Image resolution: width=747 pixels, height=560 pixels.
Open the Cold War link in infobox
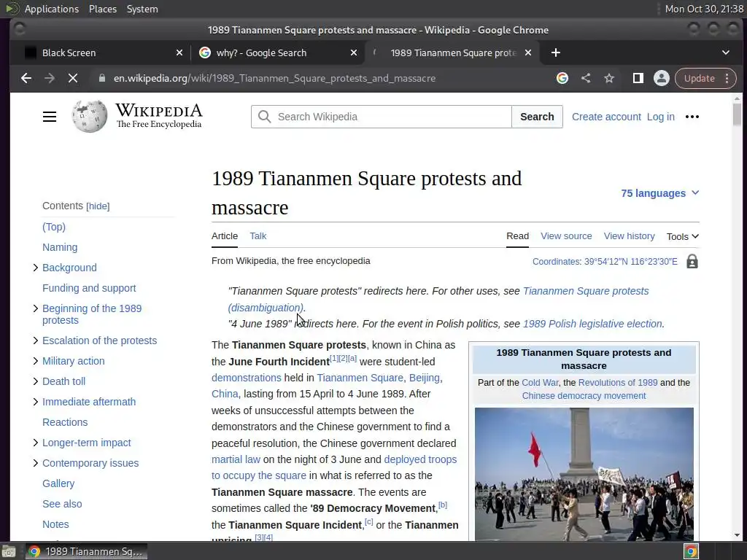coord(540,382)
